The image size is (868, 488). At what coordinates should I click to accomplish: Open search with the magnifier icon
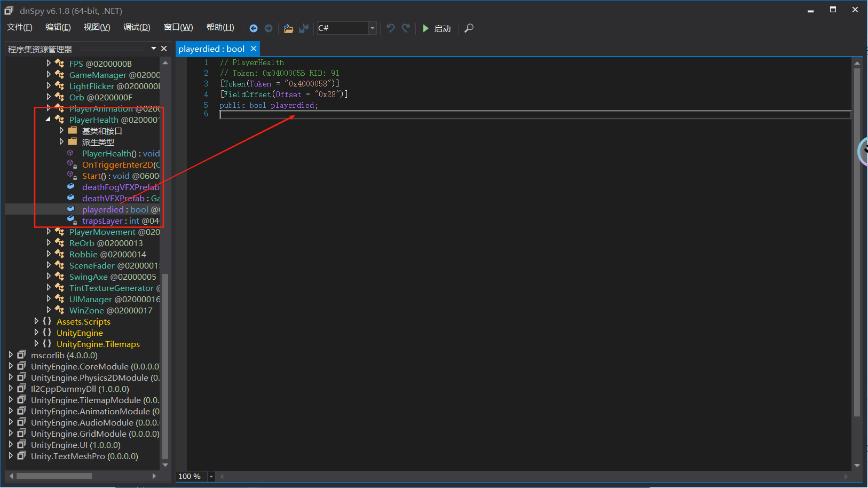(x=469, y=28)
